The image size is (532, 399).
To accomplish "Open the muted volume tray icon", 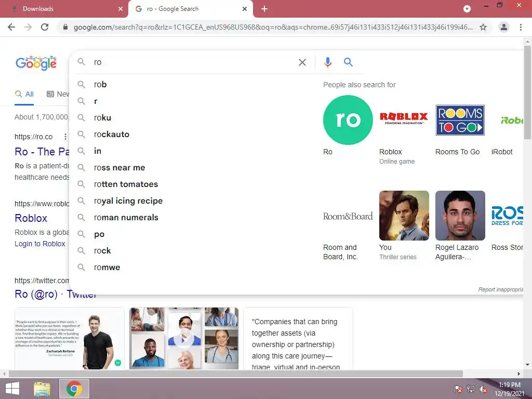I will click(483, 389).
